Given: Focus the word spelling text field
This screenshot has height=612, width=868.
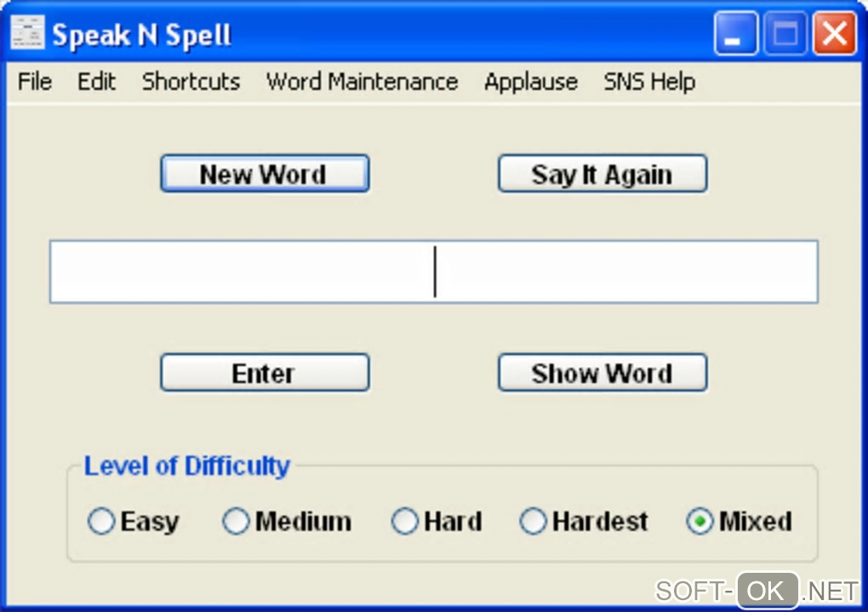Looking at the screenshot, I should 433,272.
